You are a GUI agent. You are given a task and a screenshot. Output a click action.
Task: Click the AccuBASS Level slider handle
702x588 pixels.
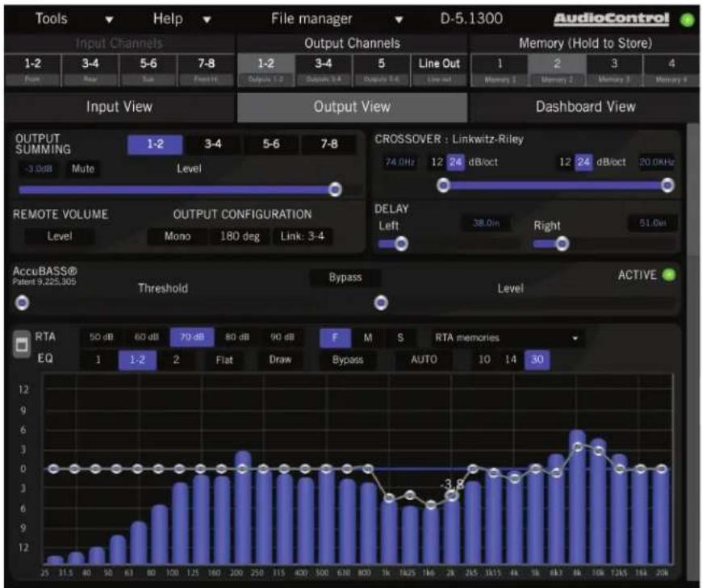(x=381, y=303)
